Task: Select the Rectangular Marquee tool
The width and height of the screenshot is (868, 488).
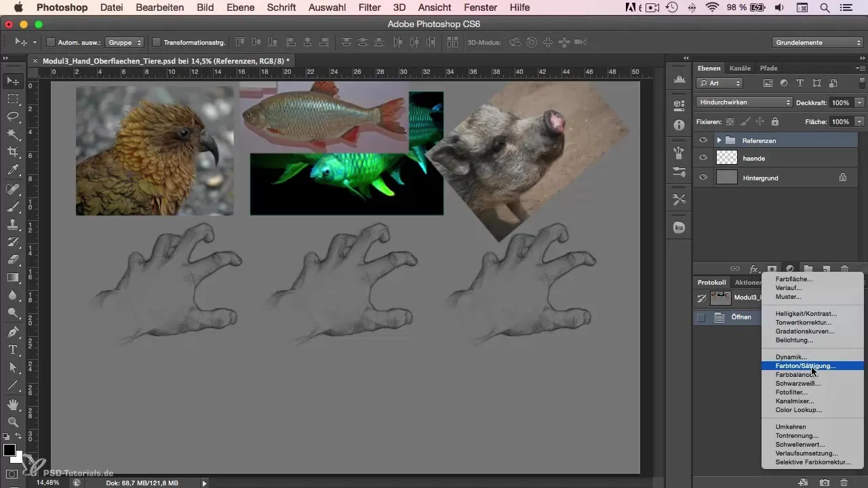Action: tap(13, 99)
